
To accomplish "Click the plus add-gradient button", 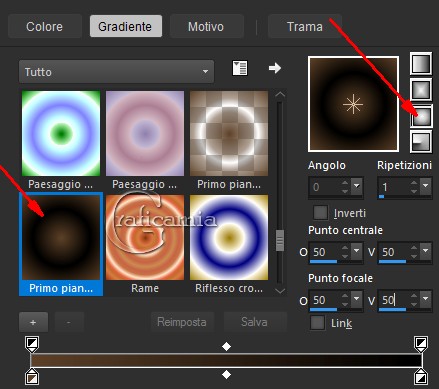I will 33,322.
